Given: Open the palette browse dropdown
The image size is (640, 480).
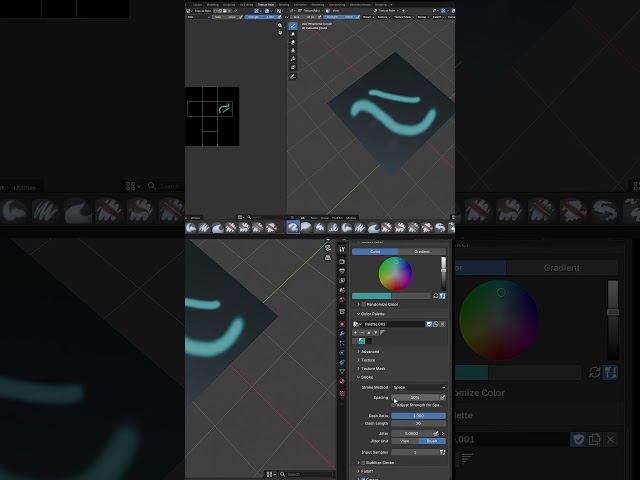Looking at the screenshot, I should (x=357, y=324).
